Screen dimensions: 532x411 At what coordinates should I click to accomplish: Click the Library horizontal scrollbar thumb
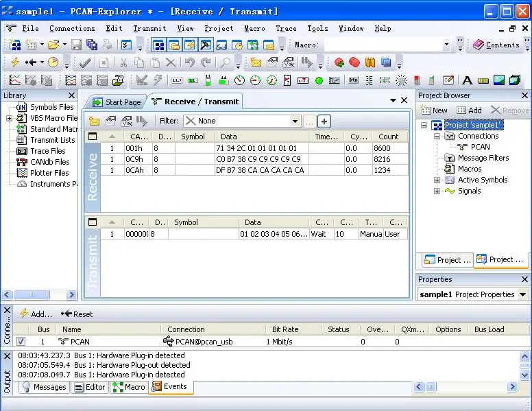(32, 294)
